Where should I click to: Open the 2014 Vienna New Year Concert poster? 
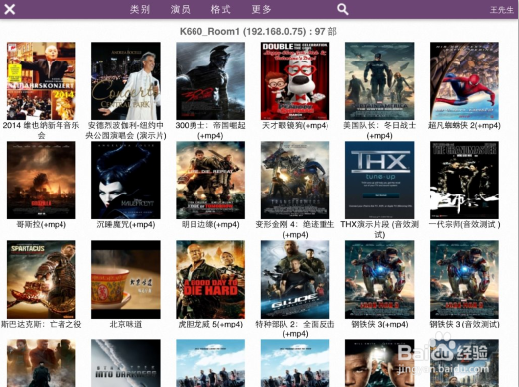[x=41, y=81]
